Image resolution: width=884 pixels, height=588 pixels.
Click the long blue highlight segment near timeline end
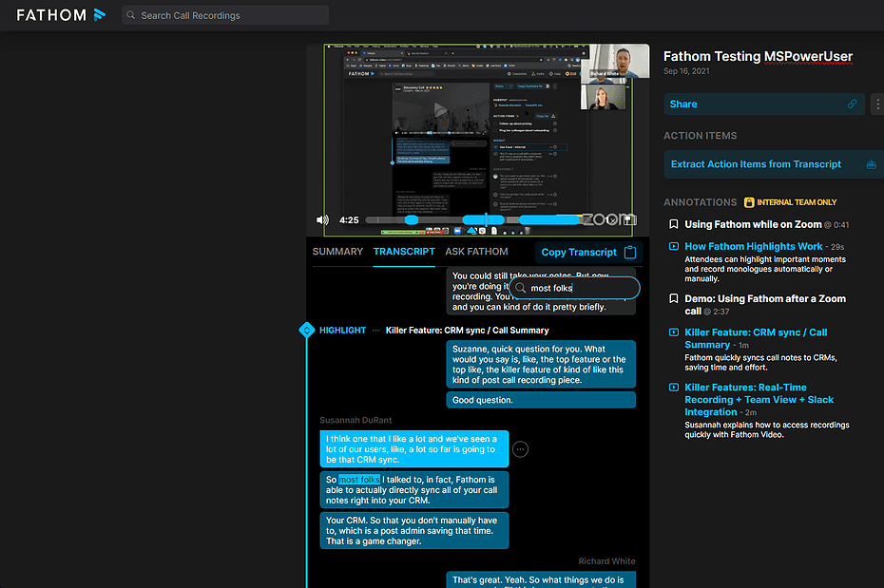549,219
